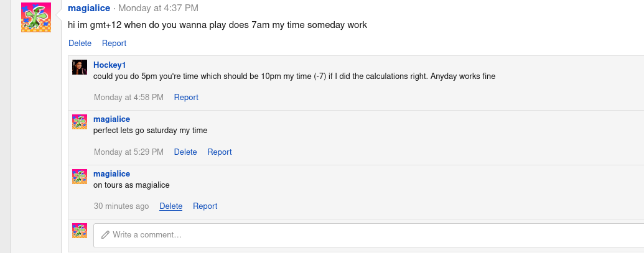Report the comment posted Monday at 5:29 PM
Image resolution: width=644 pixels, height=253 pixels.
219,152
